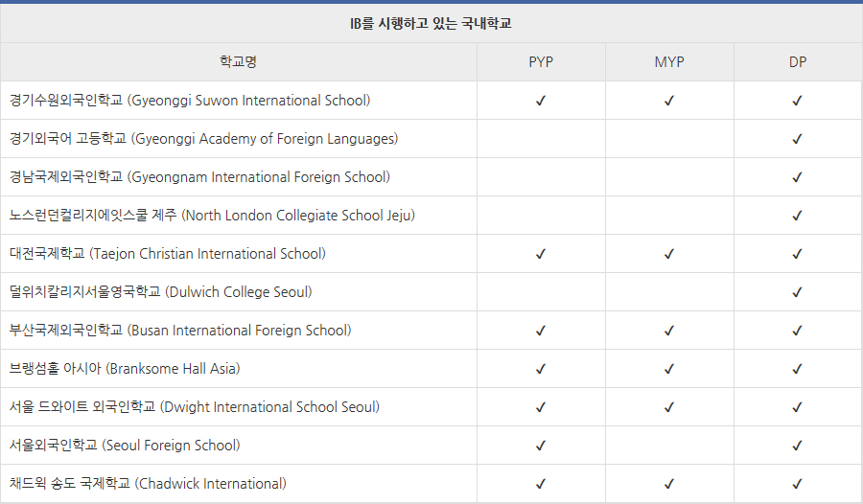Select 'Gyeongnam International Foreign School' row name
Image resolution: width=863 pixels, height=504 pixels.
click(x=199, y=177)
